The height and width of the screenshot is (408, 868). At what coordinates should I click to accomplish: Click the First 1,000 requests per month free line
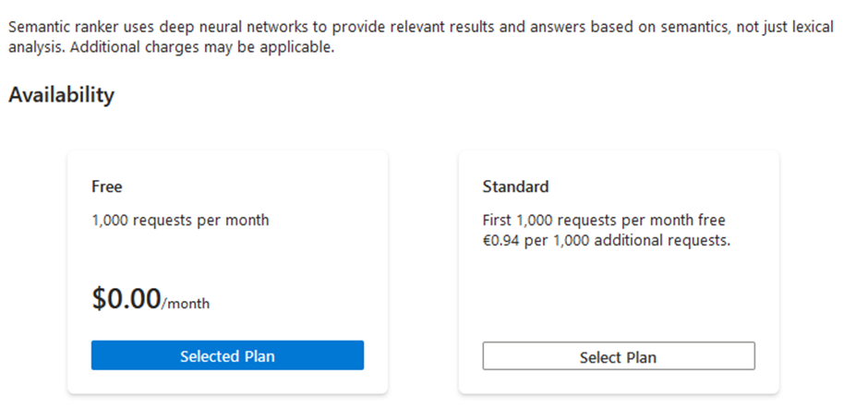pos(604,221)
